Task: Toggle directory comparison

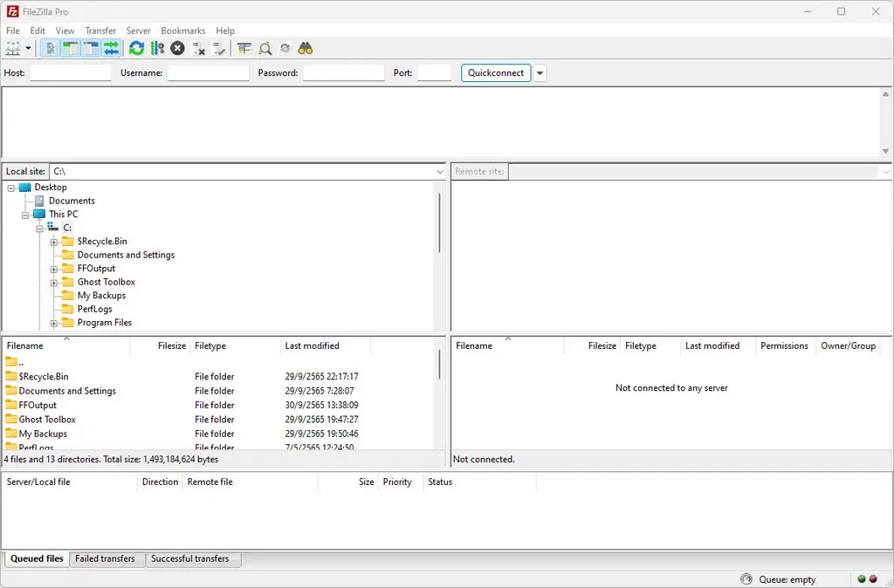Action: [x=265, y=49]
